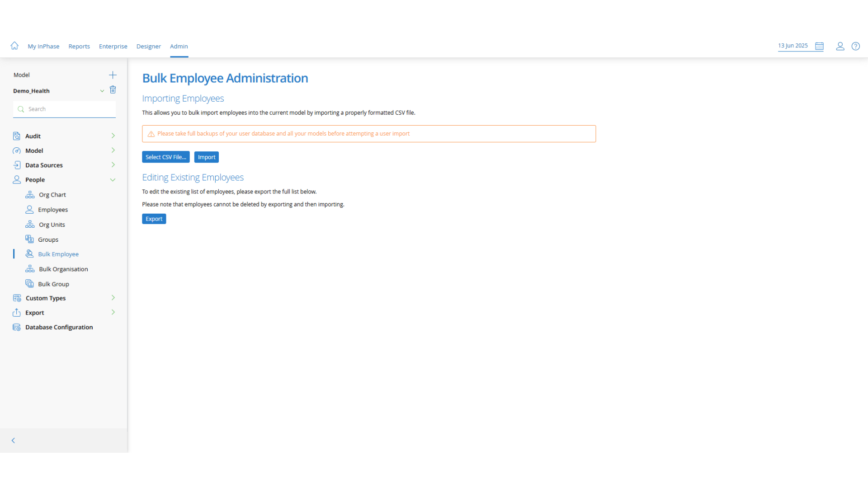
Task: Click the Custom Types label
Action: point(46,298)
